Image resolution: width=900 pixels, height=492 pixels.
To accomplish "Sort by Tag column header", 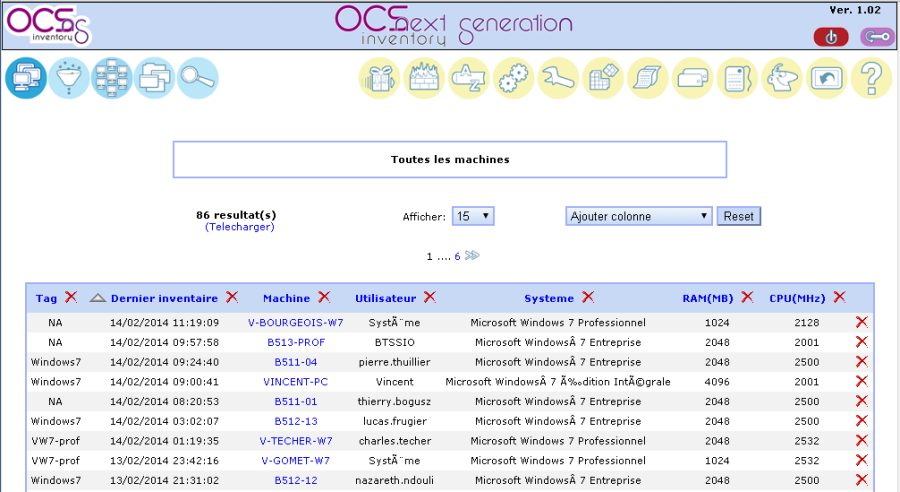I will click(x=46, y=299).
